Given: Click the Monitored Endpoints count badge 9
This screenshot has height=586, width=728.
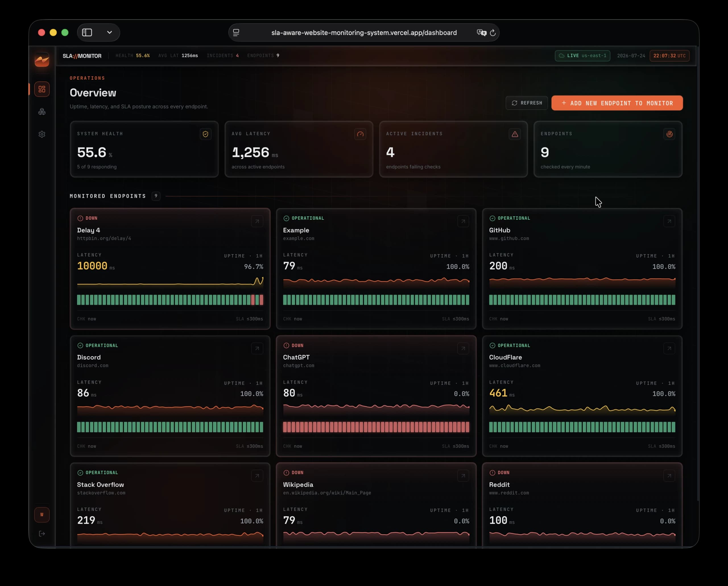Looking at the screenshot, I should pyautogui.click(x=156, y=196).
